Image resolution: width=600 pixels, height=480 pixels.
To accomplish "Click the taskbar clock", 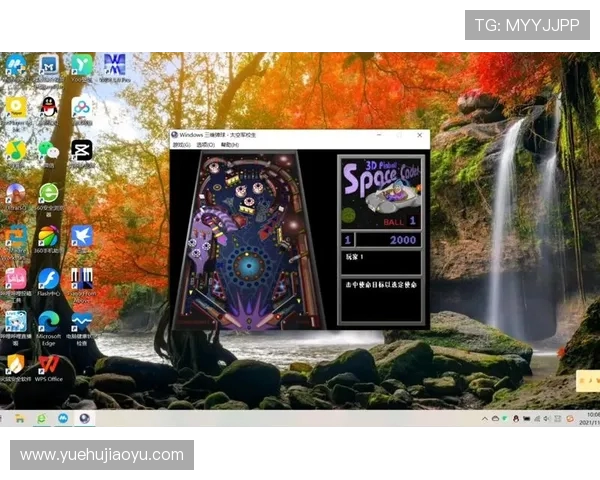I will tap(592, 418).
